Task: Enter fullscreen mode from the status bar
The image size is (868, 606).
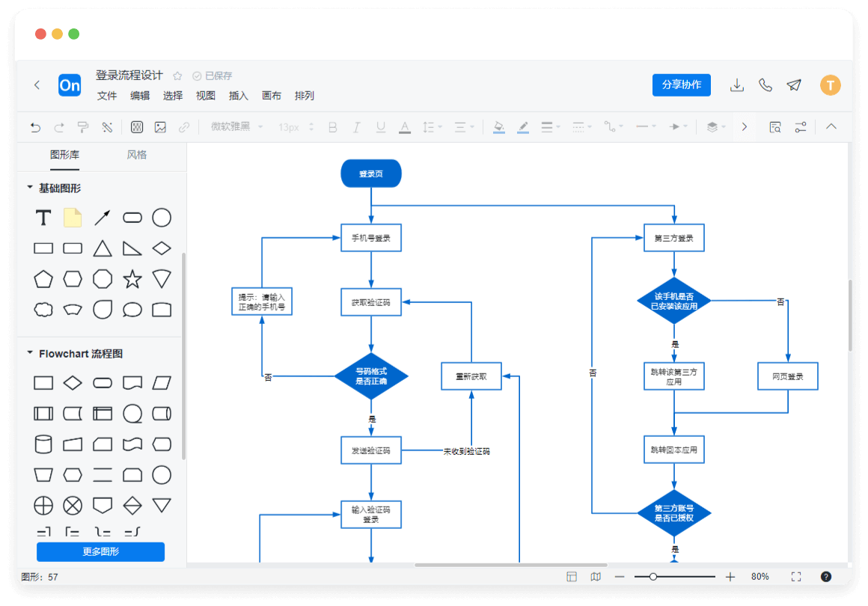Action: 796,577
